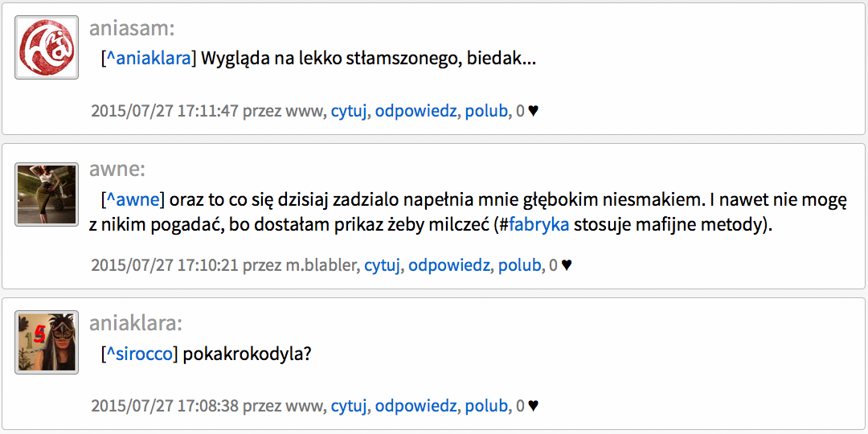
Task: Open aniasam's red logo avatar
Action: click(x=47, y=47)
